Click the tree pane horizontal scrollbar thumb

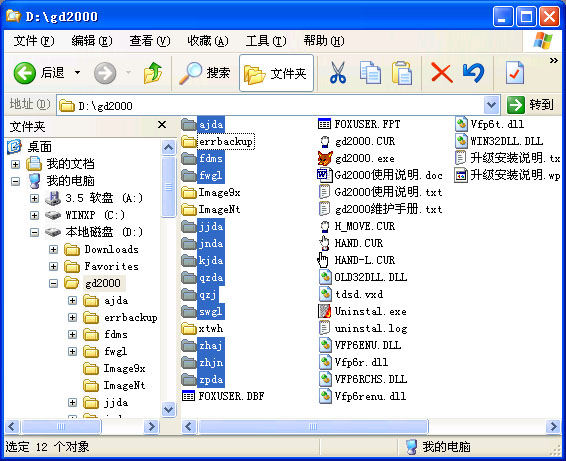tap(61, 426)
